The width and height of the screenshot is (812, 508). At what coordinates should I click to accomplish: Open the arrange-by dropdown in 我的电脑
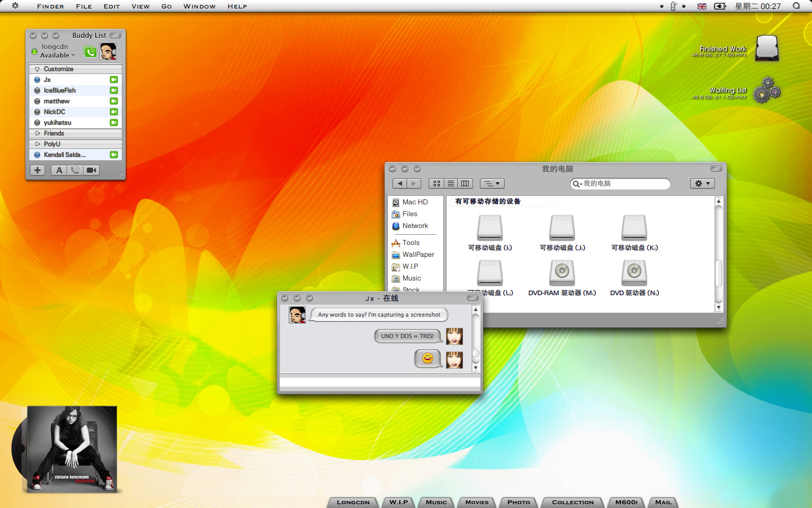coord(492,183)
